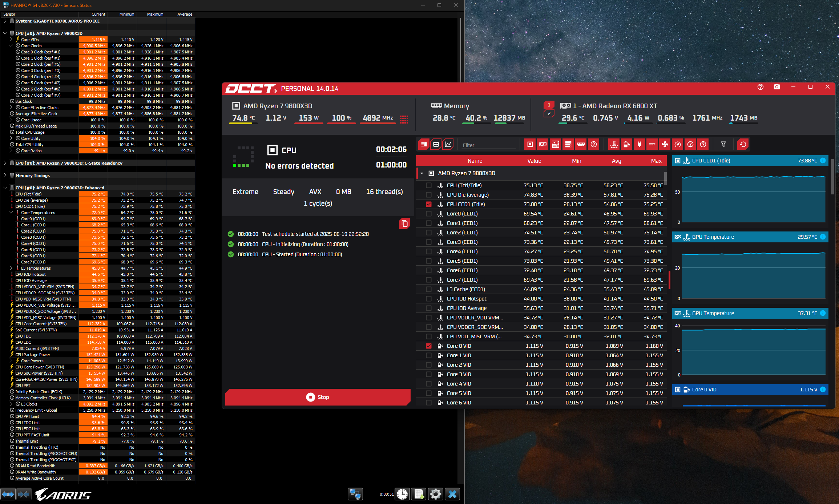Image resolution: width=839 pixels, height=504 pixels.
Task: Check the CPU (Tctl/Tdie) checkbox in OCCT
Action: point(429,185)
